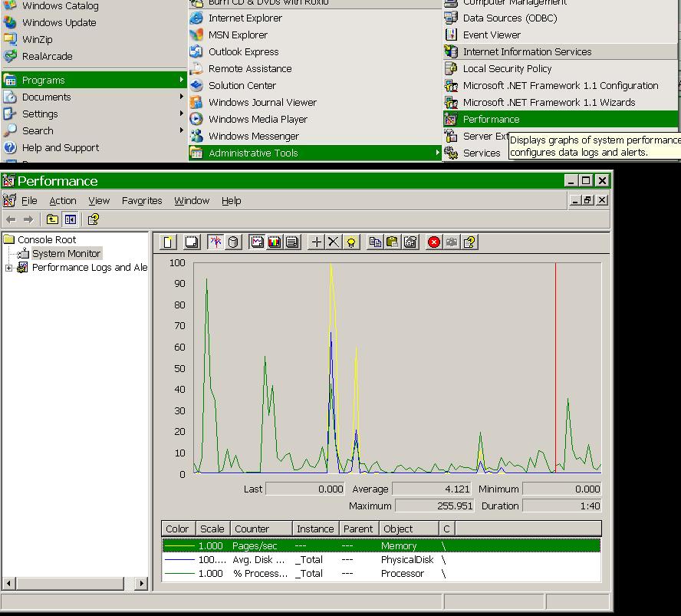Screen dimensions: 681x616
Task: Restore the inner MDI child window
Action: coord(588,200)
